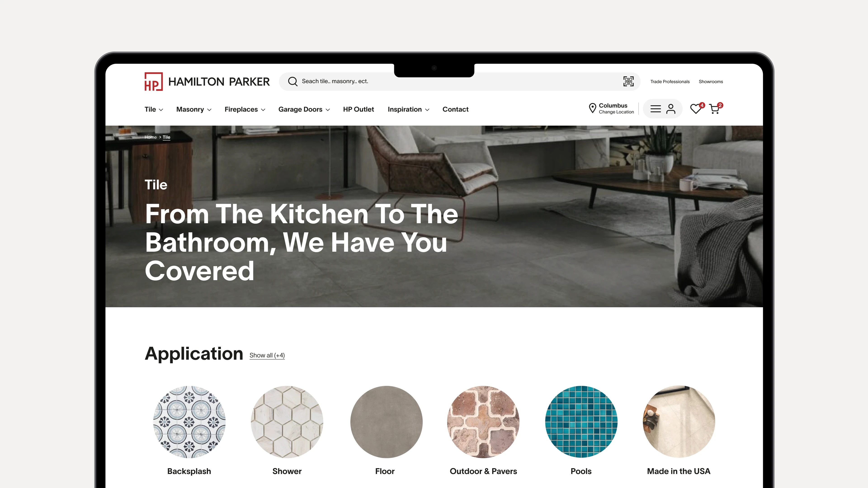The image size is (868, 488).
Task: Open the wishlist heart icon
Action: coord(696,109)
